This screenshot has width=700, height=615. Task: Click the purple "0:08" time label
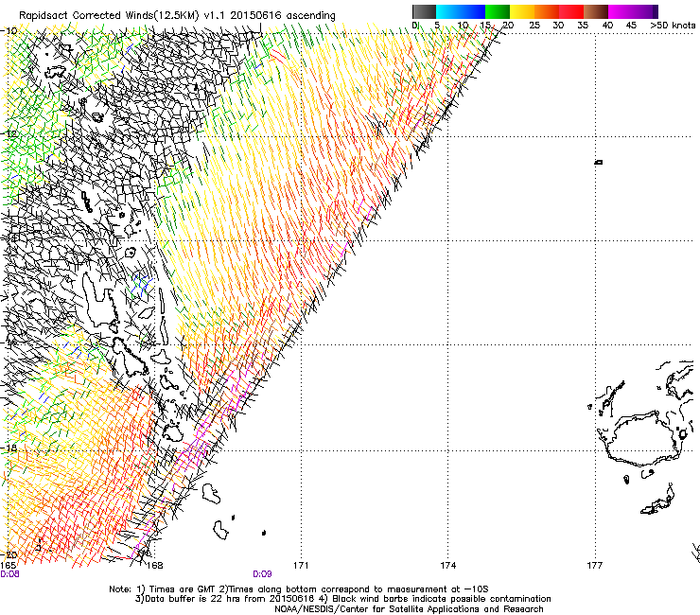click(9, 574)
